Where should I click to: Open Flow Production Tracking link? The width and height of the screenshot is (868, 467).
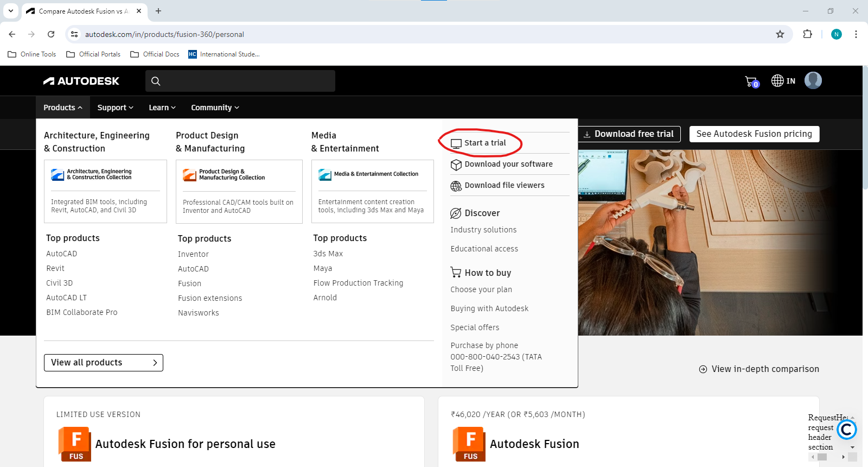click(358, 283)
